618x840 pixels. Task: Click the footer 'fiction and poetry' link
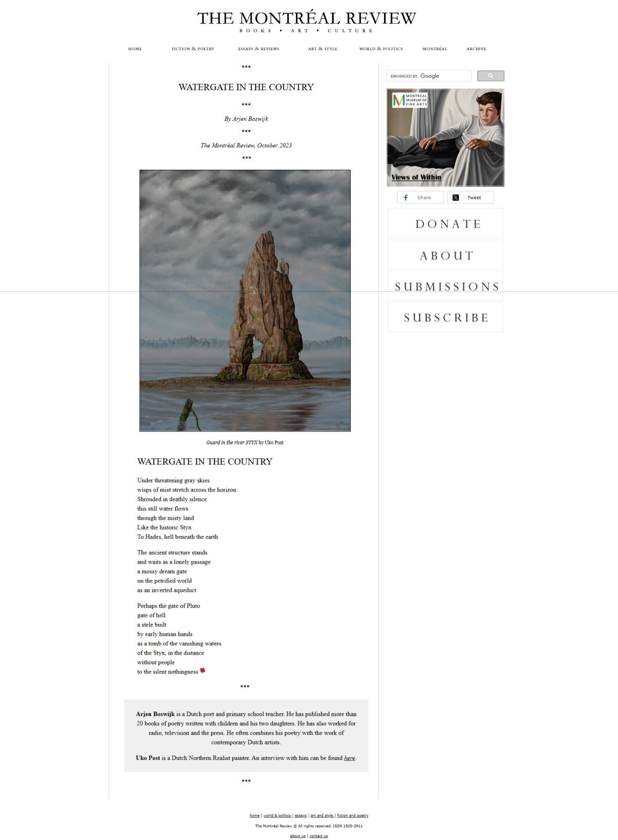tap(352, 816)
